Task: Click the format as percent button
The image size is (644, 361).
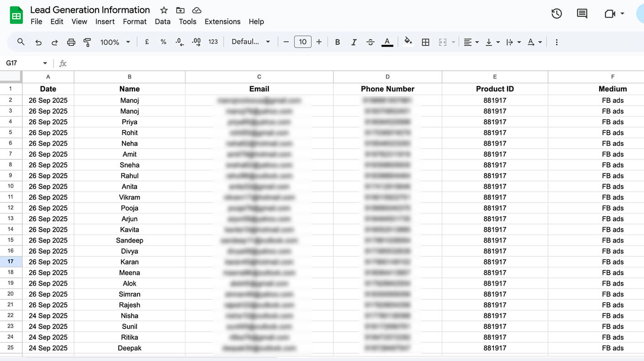Action: pyautogui.click(x=163, y=42)
